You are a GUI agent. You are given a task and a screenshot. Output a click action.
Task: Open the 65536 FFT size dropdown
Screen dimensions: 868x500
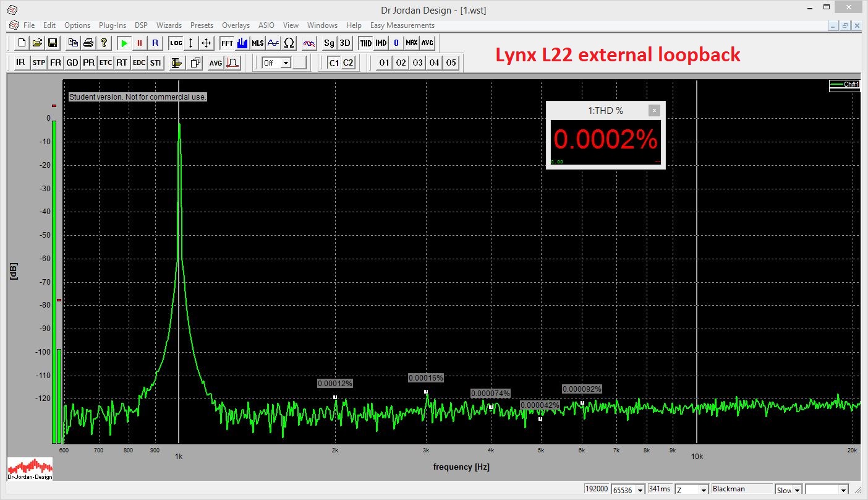pyautogui.click(x=640, y=490)
